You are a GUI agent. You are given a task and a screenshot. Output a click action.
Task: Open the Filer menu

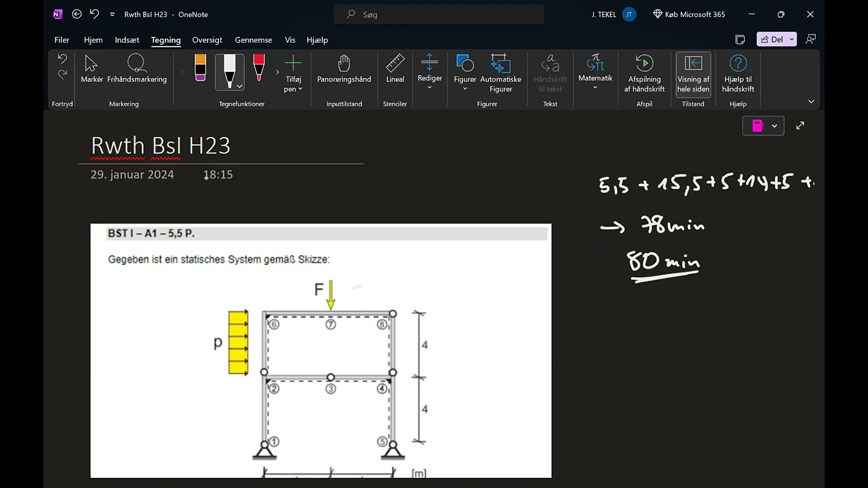[62, 40]
